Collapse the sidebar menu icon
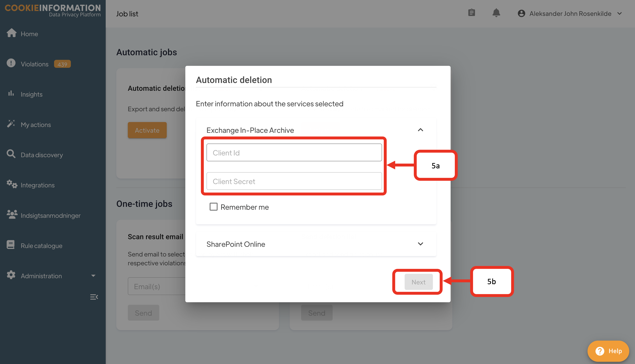This screenshot has width=635, height=364. [x=94, y=297]
